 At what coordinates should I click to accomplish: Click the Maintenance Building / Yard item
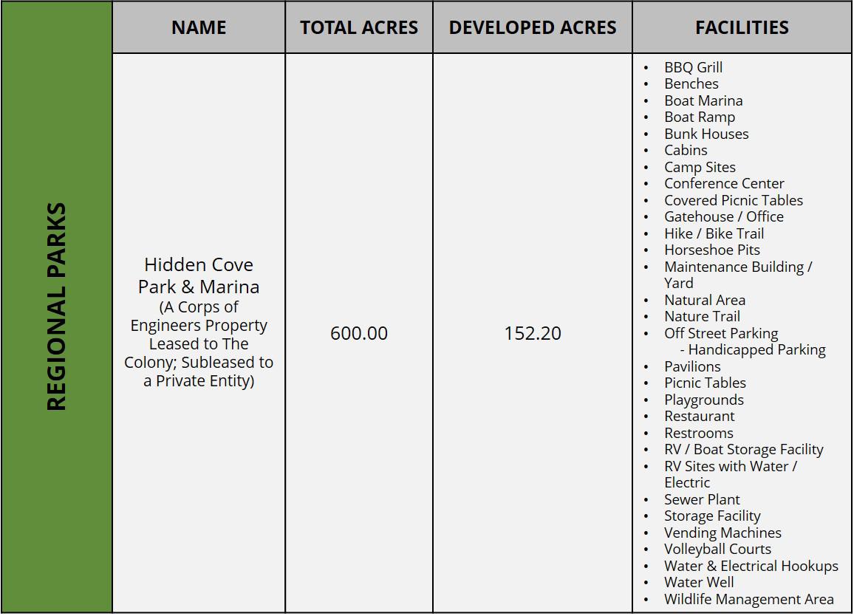tap(738, 275)
